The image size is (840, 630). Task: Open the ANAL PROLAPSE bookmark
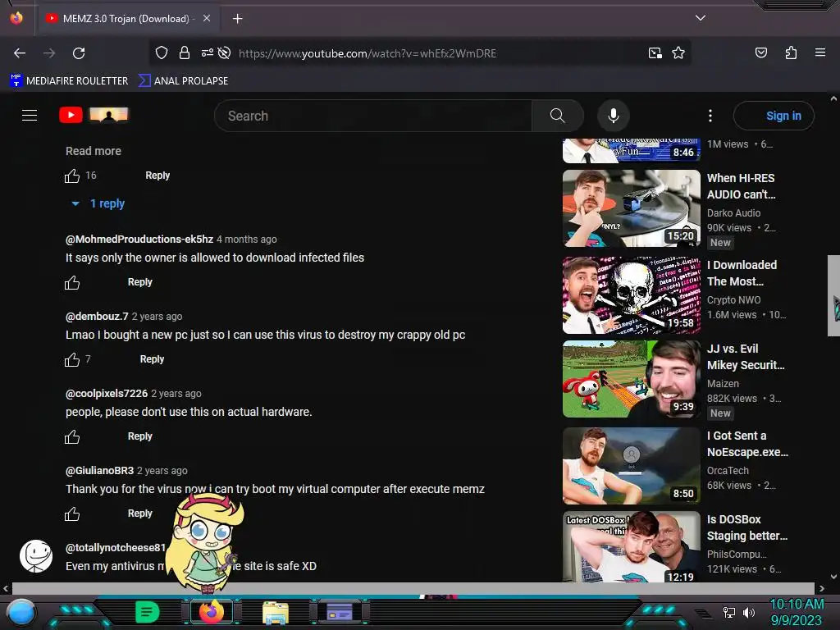(183, 81)
